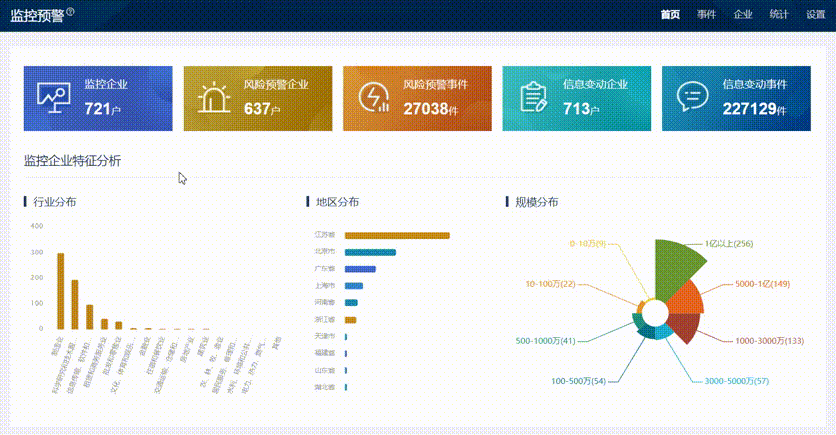836x435 pixels.
Task: Click the 天津市 region label
Action: [325, 336]
